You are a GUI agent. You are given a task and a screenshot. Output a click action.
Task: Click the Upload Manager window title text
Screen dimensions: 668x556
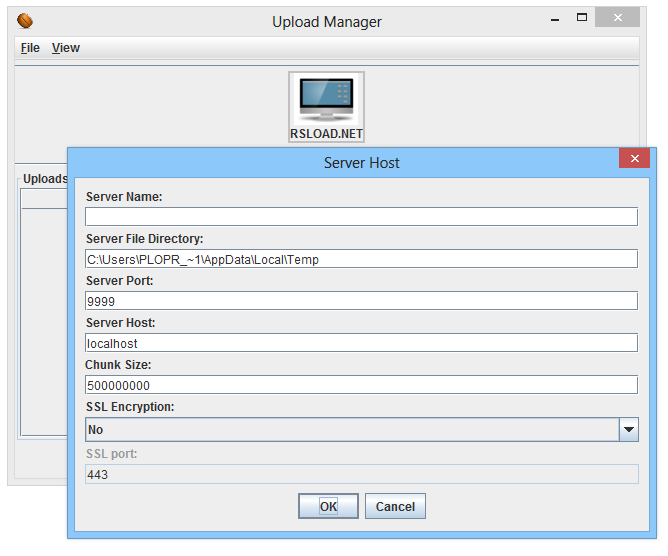point(327,22)
